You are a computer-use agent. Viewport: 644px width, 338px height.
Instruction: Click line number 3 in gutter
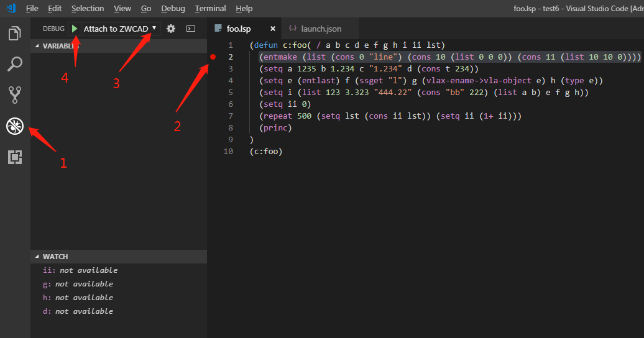(231, 68)
